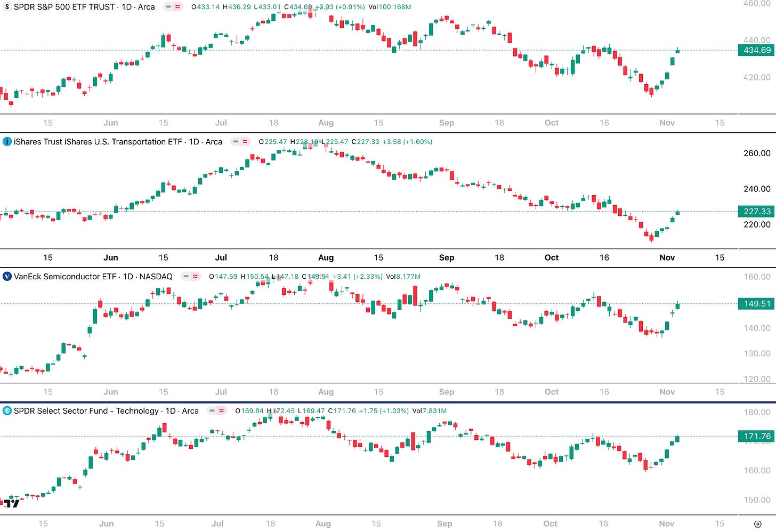Click the Aug label on S&P 500 time axis
This screenshot has width=776, height=532.
point(326,123)
